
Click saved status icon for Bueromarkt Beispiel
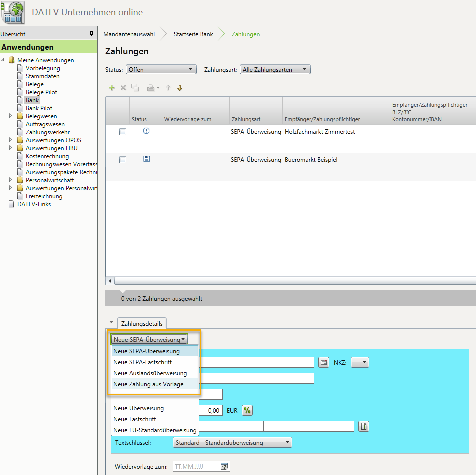pos(147,159)
